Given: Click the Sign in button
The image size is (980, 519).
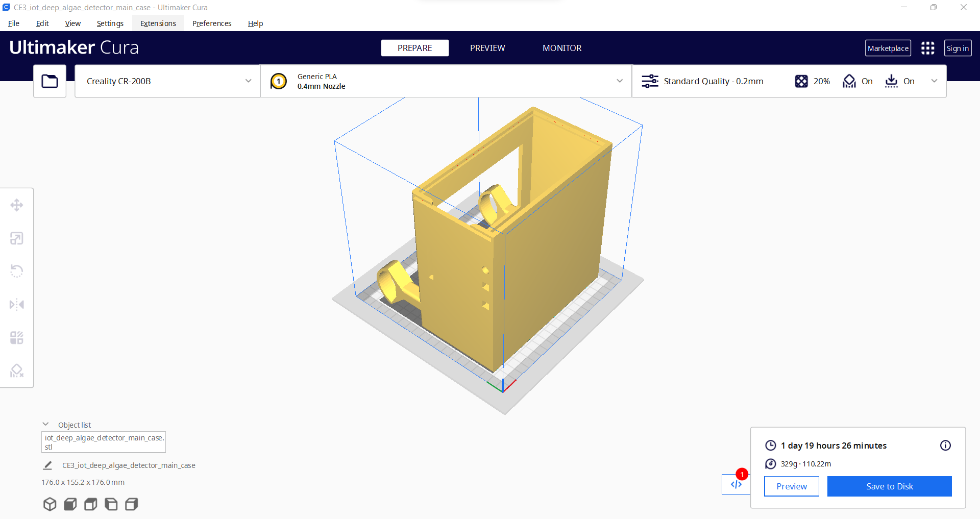Looking at the screenshot, I should pyautogui.click(x=958, y=48).
